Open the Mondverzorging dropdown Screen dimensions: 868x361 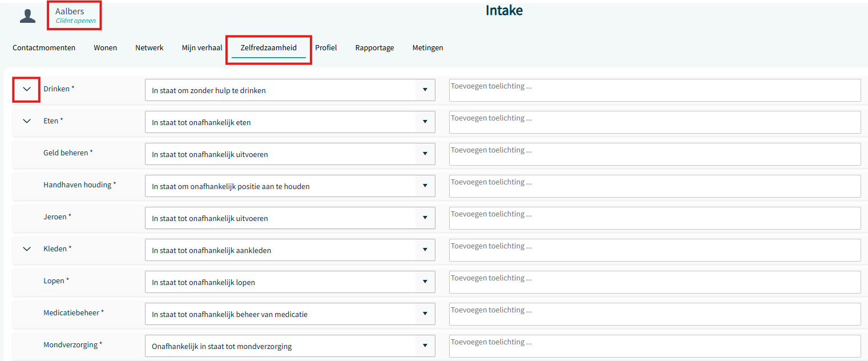click(290, 346)
